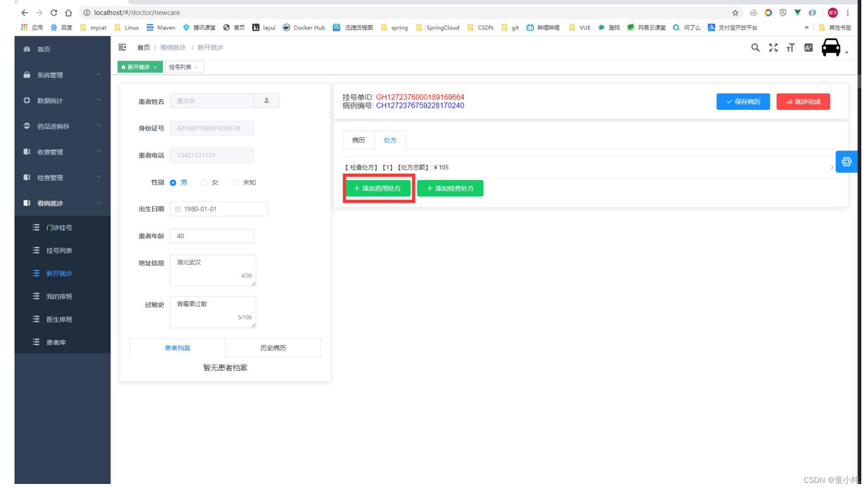
Task: Open Docker Hub bookmark
Action: (x=304, y=27)
